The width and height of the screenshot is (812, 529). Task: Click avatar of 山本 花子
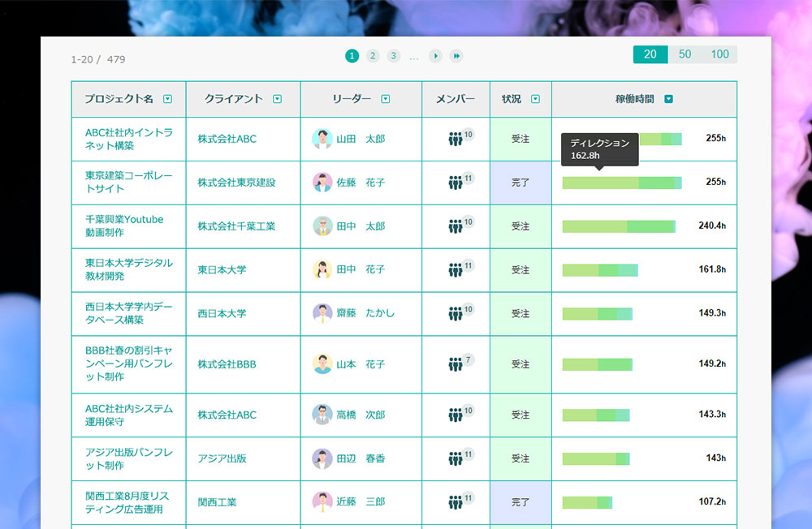[x=322, y=363]
